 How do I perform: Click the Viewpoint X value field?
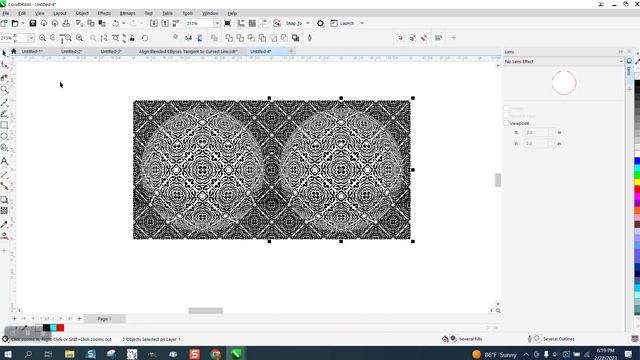click(537, 133)
